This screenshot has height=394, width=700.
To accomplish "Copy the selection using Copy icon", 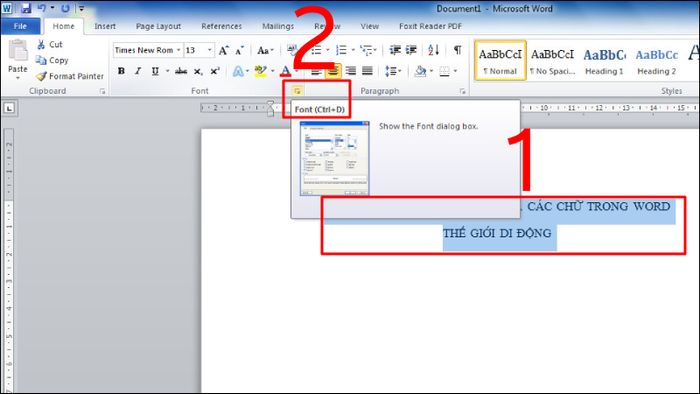I will point(41,60).
